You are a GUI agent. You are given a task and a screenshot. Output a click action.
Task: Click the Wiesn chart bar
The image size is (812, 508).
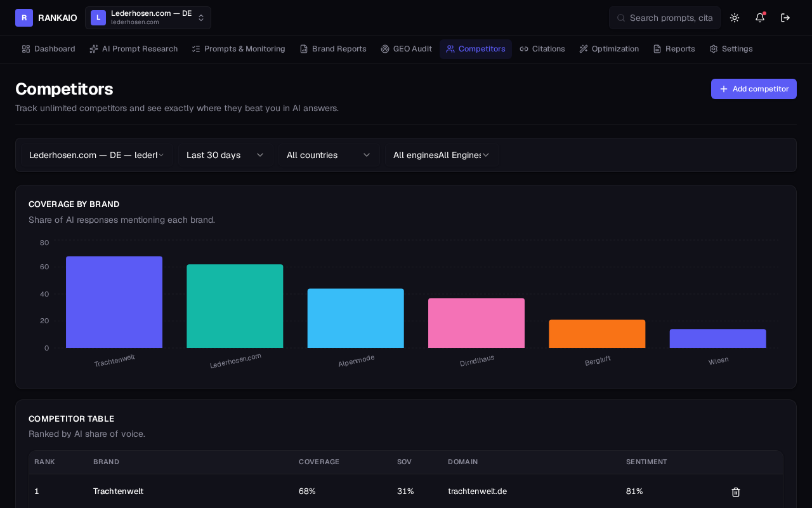click(x=718, y=338)
